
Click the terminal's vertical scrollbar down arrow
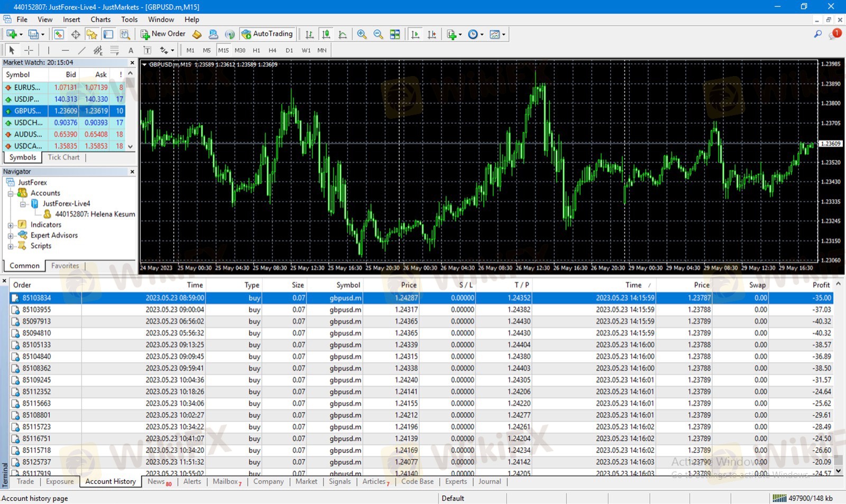click(838, 470)
